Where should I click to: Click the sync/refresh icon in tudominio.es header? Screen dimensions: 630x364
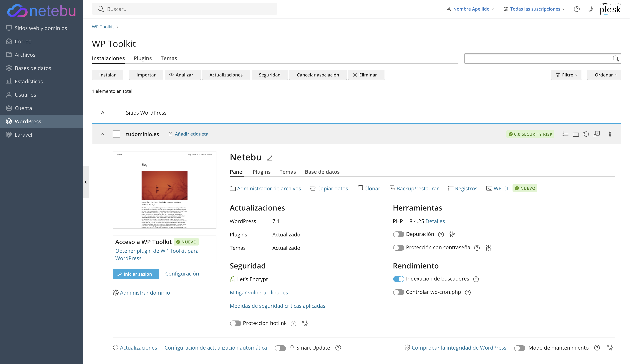pos(586,134)
